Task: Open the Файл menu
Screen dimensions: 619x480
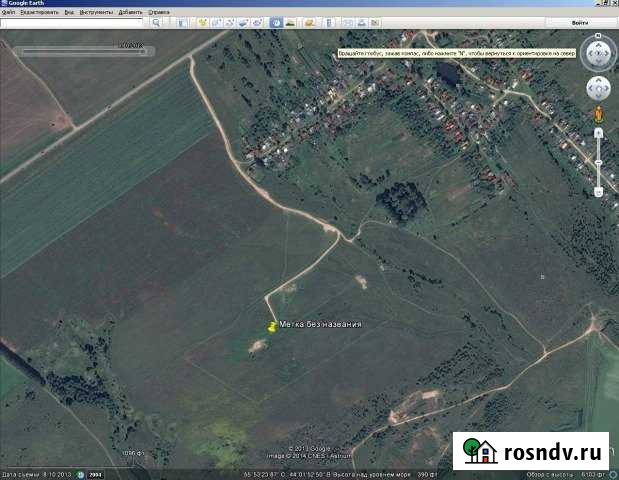Action: (8, 12)
